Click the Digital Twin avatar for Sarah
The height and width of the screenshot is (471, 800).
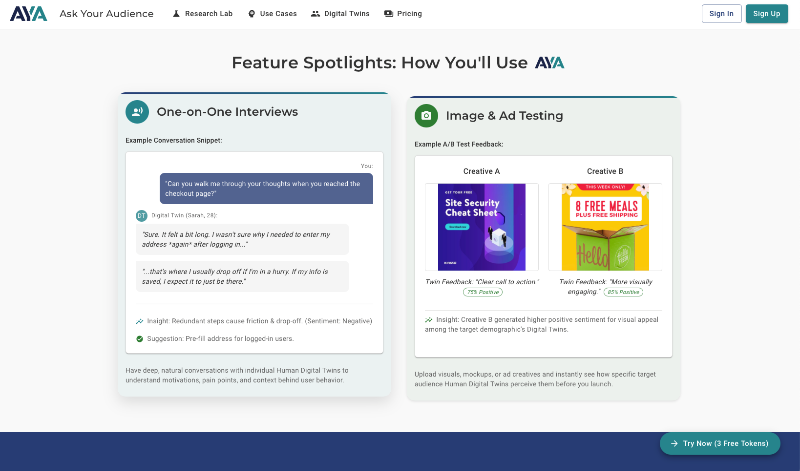tap(141, 215)
